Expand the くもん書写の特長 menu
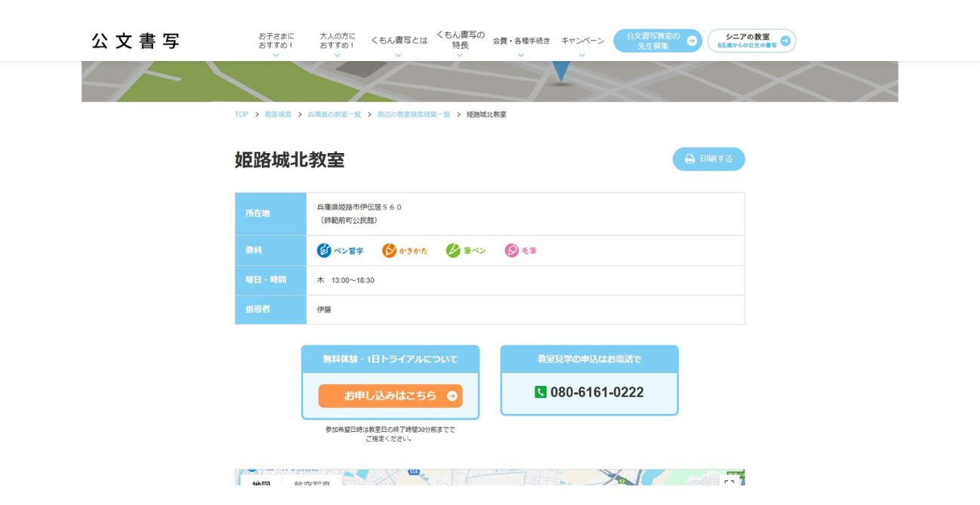 (x=460, y=42)
